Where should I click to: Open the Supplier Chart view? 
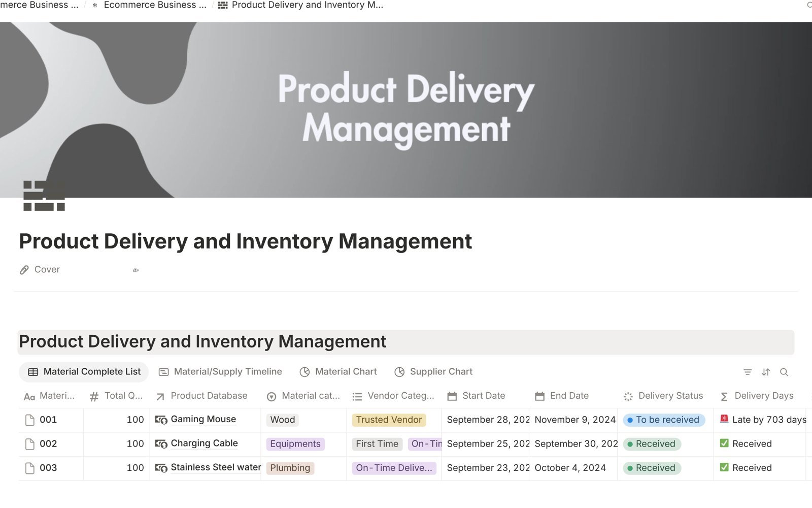tap(433, 372)
